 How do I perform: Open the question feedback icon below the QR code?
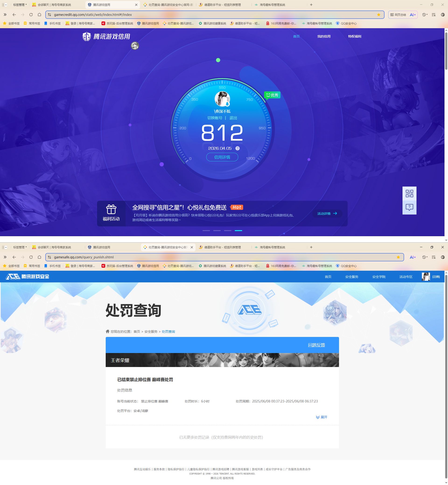point(409,207)
